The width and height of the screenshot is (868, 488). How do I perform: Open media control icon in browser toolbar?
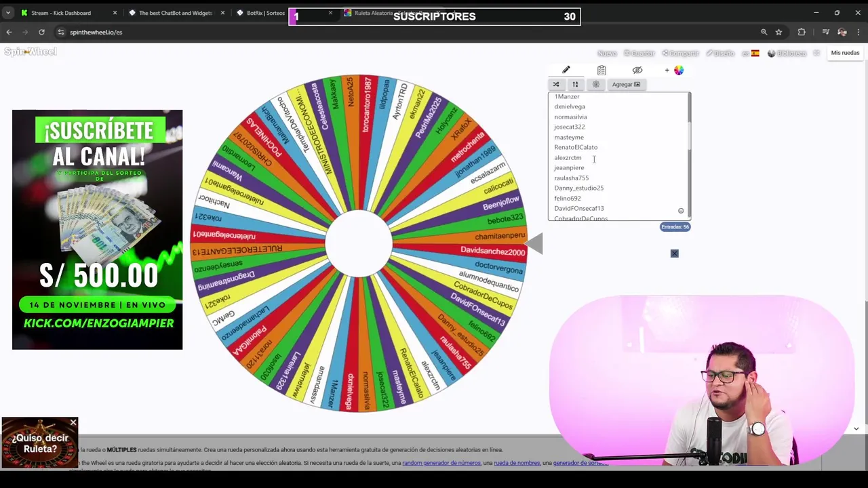click(825, 32)
